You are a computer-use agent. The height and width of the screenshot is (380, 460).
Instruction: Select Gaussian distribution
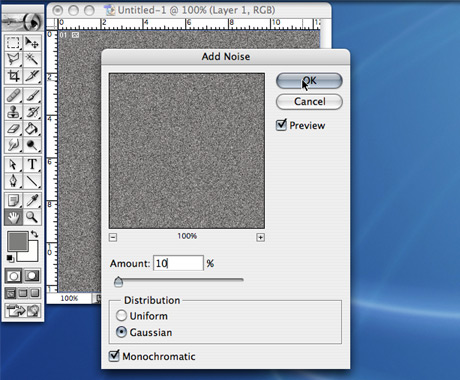(x=121, y=332)
